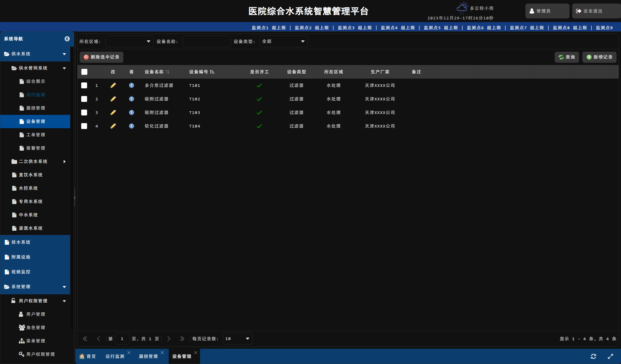Screen dimensions: 621x364
Task: Open 附属设施 in the sidebar
Action: pyautogui.click(x=35, y=257)
